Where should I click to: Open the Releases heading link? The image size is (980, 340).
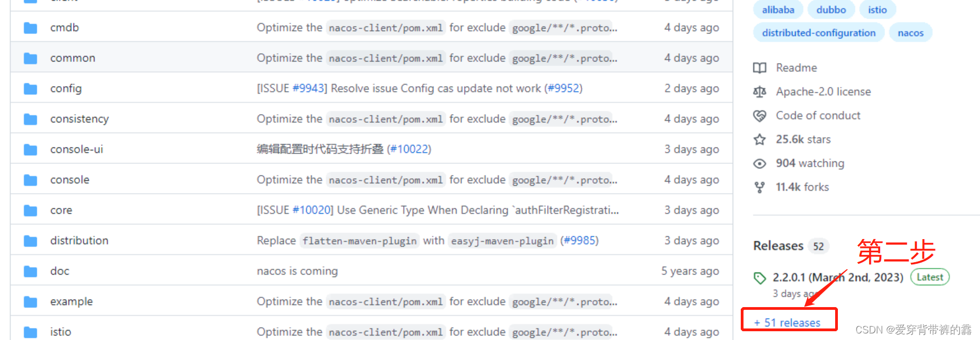click(778, 246)
